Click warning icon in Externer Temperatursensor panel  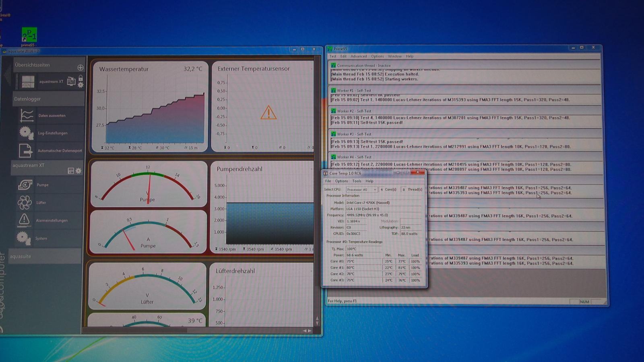point(268,113)
